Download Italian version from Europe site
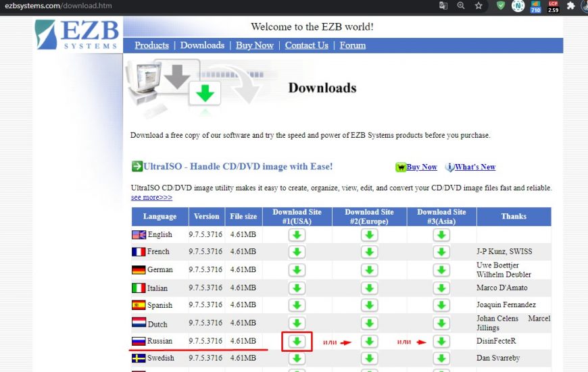Viewport: 588px width, 372px height. point(370,288)
